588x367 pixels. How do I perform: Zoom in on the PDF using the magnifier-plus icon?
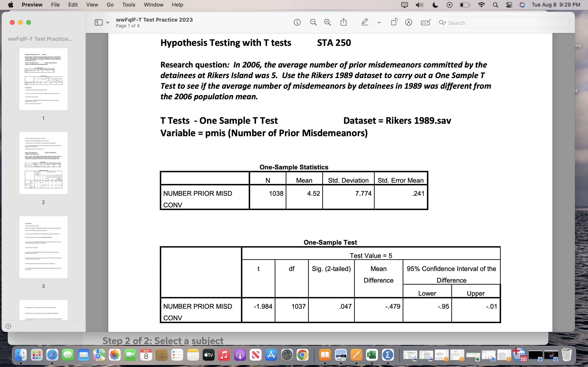point(327,22)
